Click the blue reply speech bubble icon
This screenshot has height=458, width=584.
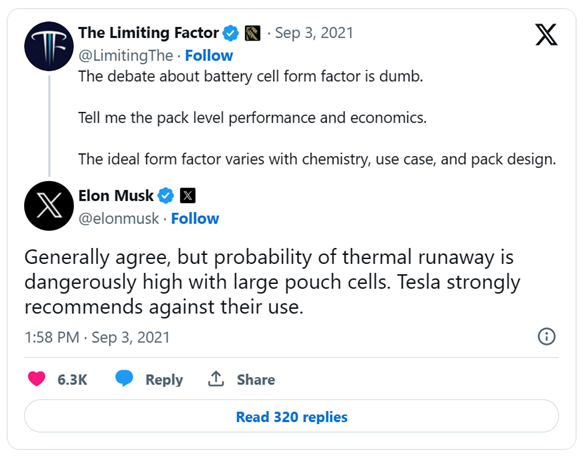point(124,379)
